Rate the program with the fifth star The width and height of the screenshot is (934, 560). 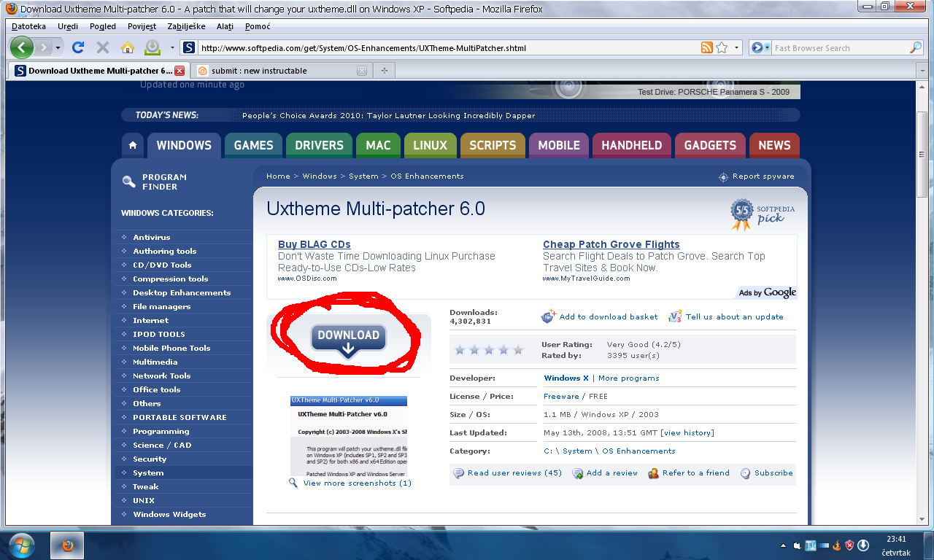(x=518, y=350)
